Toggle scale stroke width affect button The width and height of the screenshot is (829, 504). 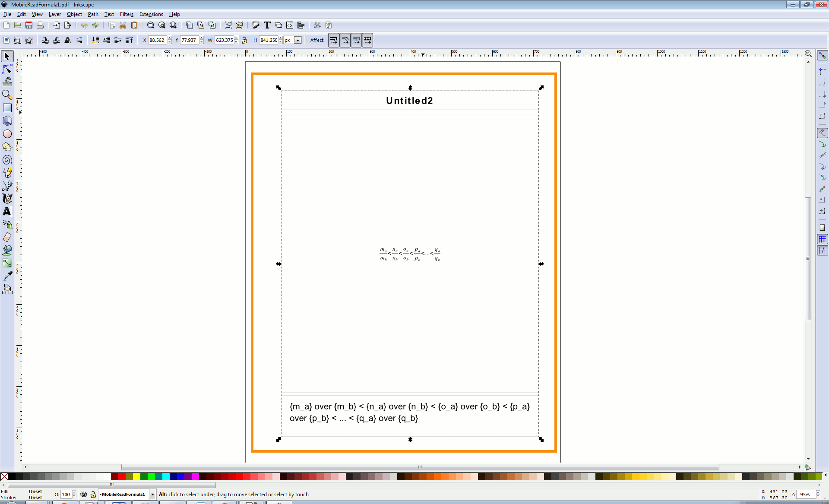pyautogui.click(x=334, y=40)
